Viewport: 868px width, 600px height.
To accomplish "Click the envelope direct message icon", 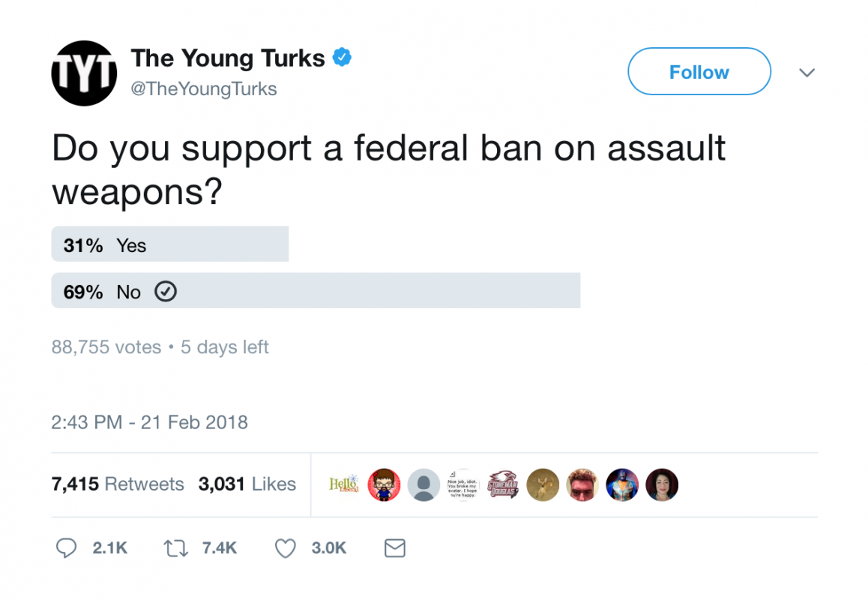I will [395, 548].
